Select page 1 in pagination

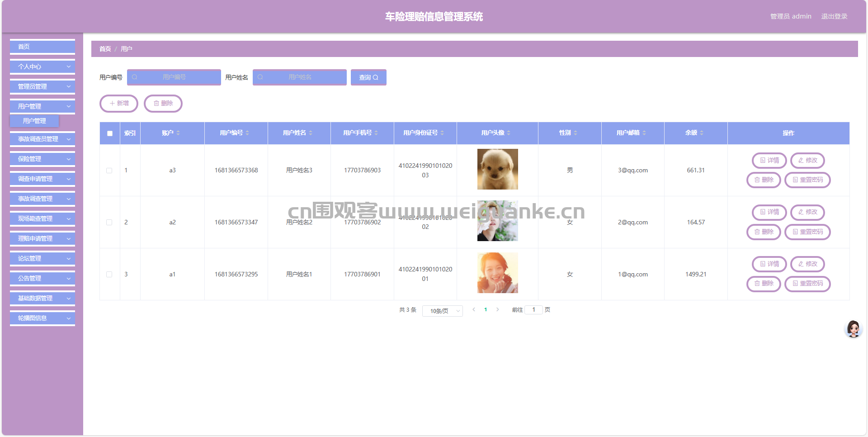486,310
